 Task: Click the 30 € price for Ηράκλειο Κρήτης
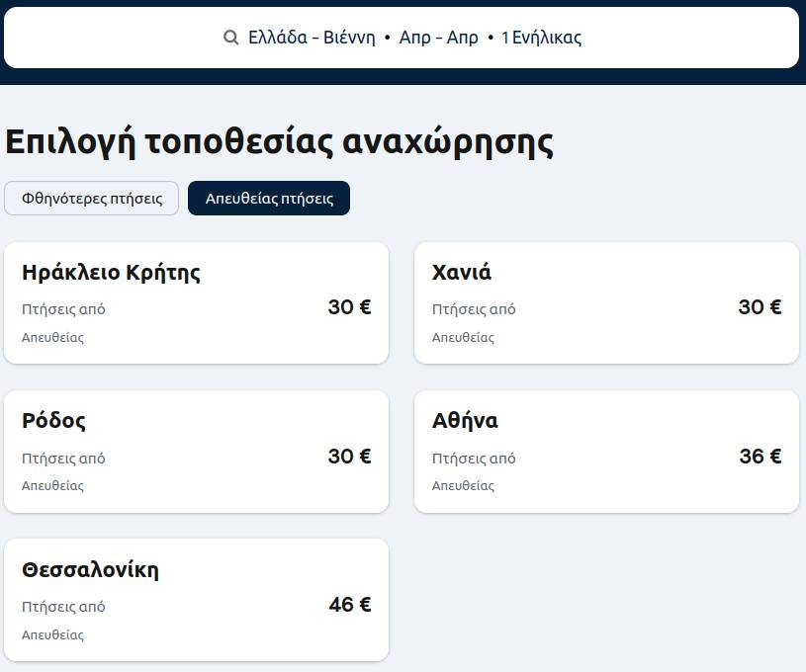(349, 307)
